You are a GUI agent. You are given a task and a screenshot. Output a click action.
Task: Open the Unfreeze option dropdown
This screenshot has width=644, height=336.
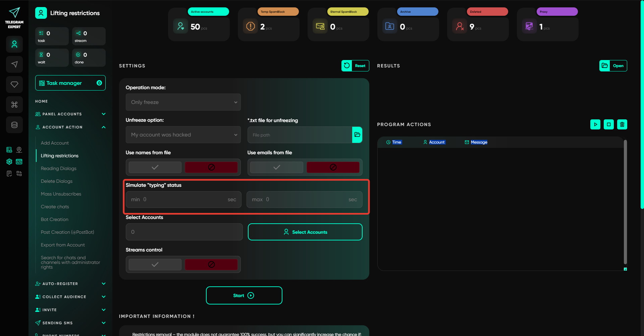(x=183, y=135)
